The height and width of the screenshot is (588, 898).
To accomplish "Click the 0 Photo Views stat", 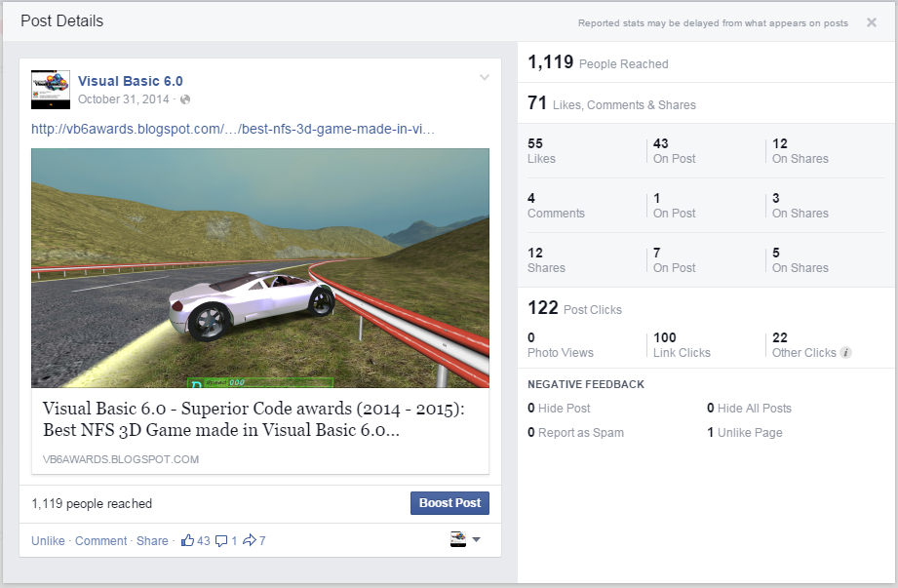I will (x=560, y=344).
